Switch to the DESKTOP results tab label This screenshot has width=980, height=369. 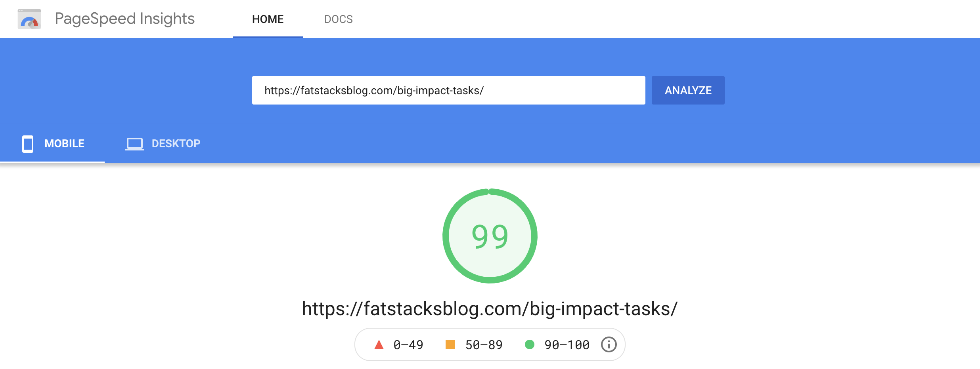[x=176, y=143]
